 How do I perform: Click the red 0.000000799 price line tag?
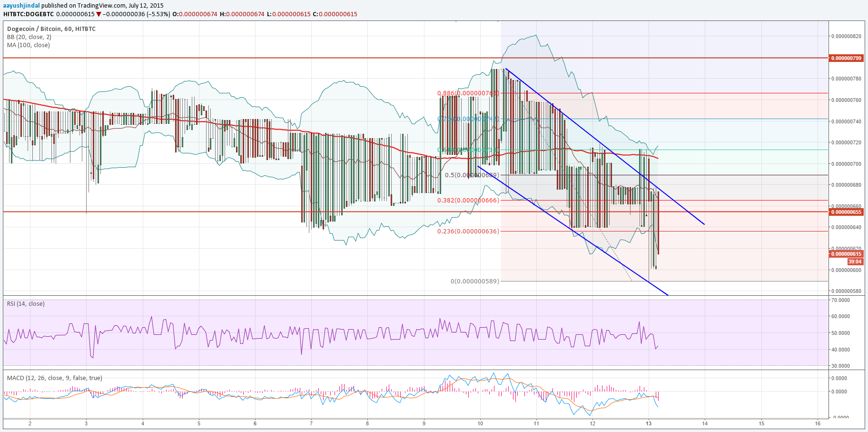pyautogui.click(x=846, y=58)
